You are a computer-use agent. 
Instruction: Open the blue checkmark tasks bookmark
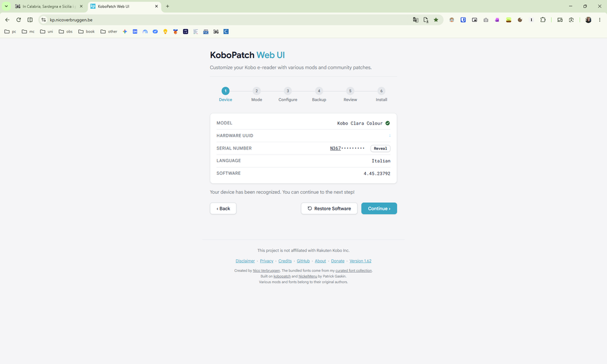pyautogui.click(x=155, y=31)
